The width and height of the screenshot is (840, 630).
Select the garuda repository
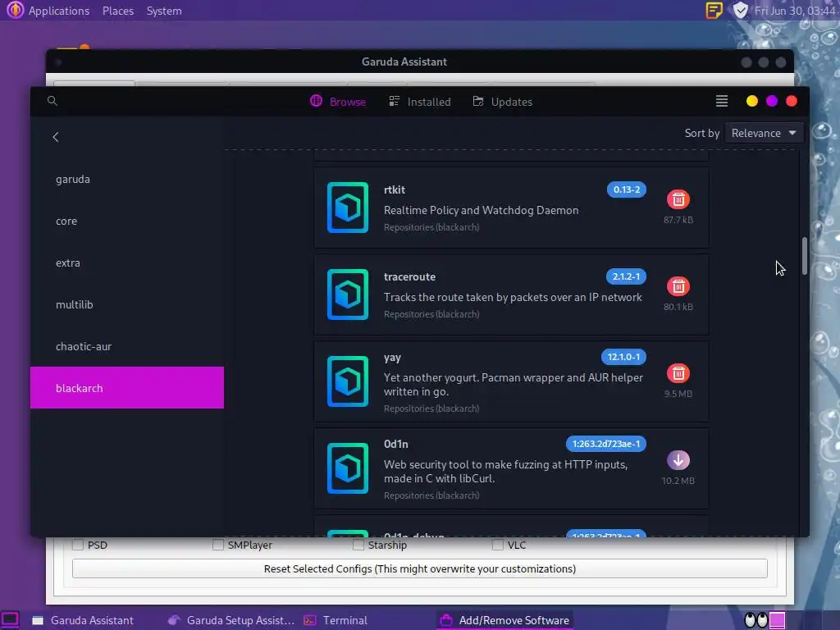tap(127, 179)
